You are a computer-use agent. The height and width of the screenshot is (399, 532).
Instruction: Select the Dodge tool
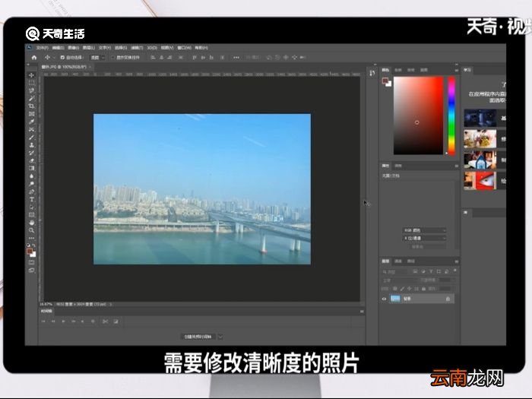pos(32,184)
